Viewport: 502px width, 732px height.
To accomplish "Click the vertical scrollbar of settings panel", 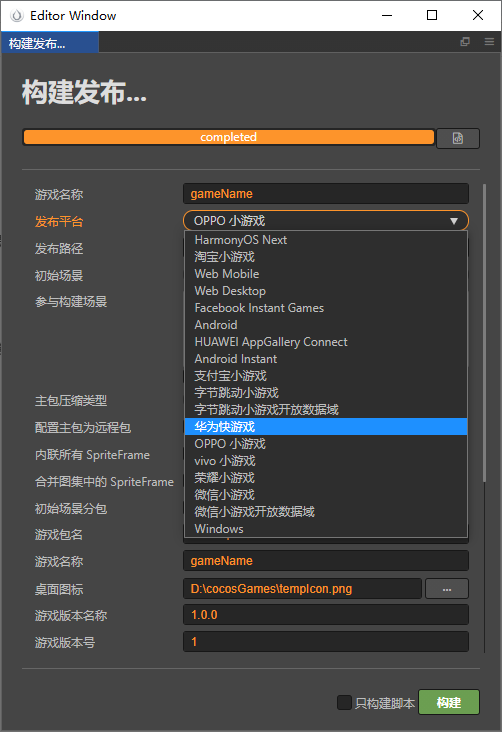I will tap(484, 332).
